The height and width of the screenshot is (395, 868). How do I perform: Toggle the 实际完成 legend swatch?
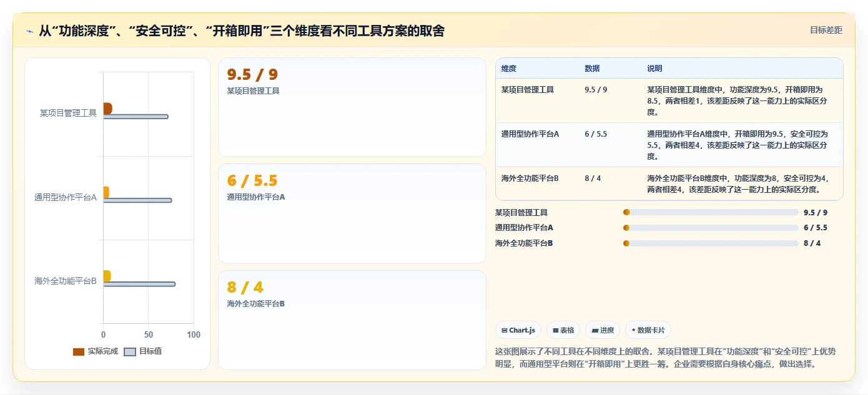(79, 351)
